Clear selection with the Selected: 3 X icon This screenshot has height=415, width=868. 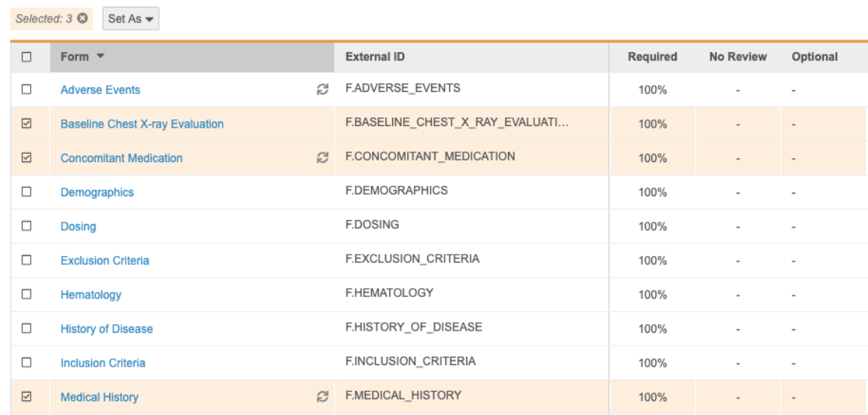(x=82, y=18)
